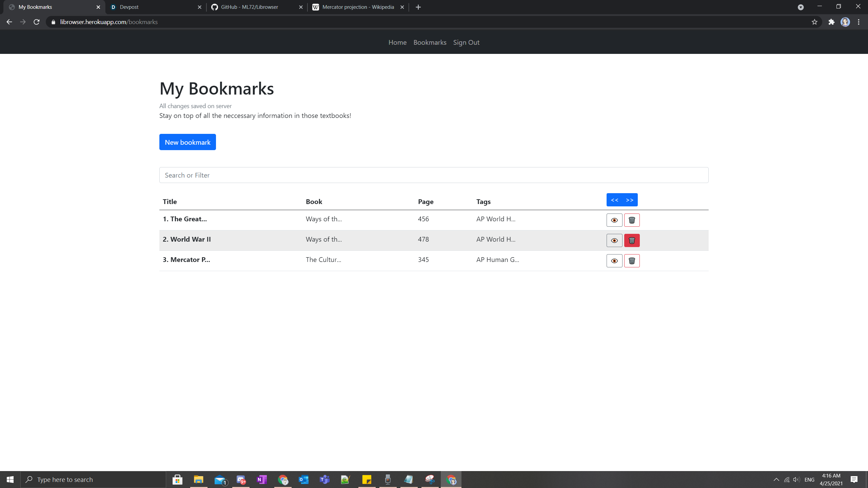The height and width of the screenshot is (488, 868).
Task: Delete The Great... bookmark via trash icon
Action: pos(632,220)
